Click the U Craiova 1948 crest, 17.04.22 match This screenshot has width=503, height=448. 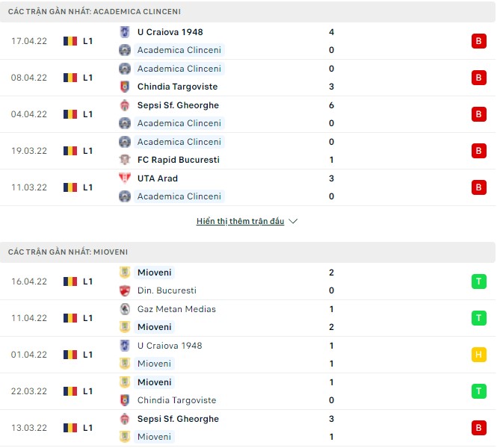tap(125, 32)
